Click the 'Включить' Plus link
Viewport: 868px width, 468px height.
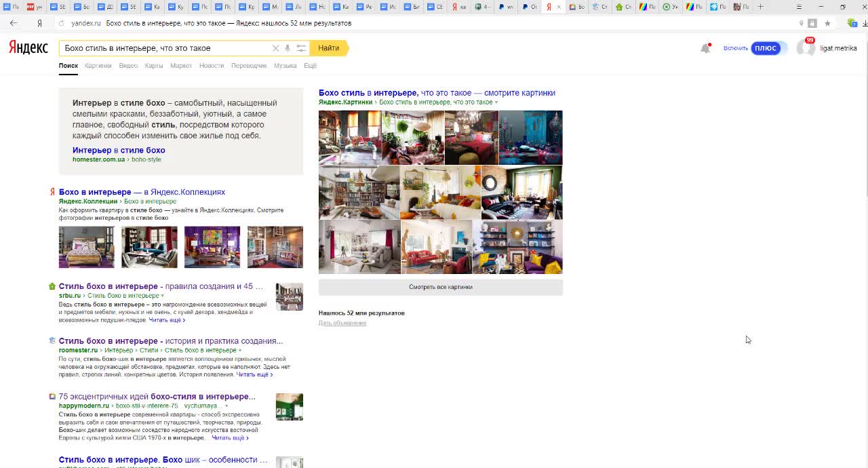pos(736,48)
